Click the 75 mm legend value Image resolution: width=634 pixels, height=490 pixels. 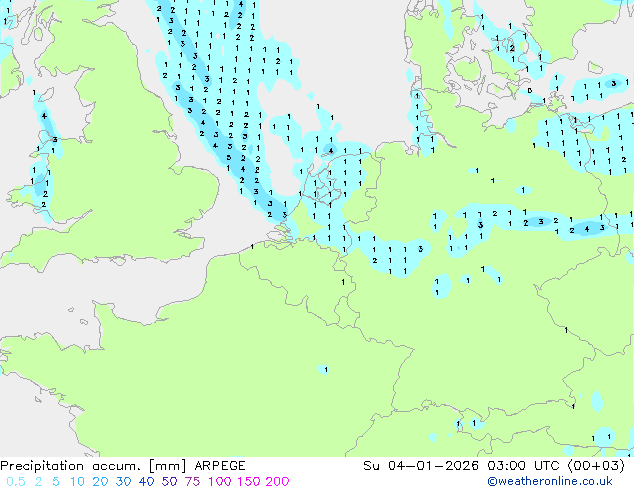(192, 482)
